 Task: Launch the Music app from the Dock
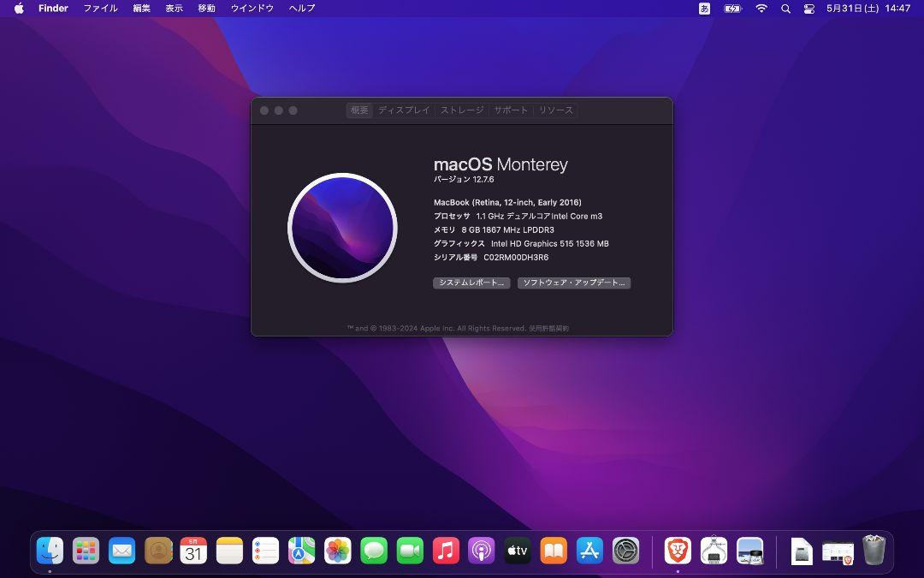pos(446,551)
